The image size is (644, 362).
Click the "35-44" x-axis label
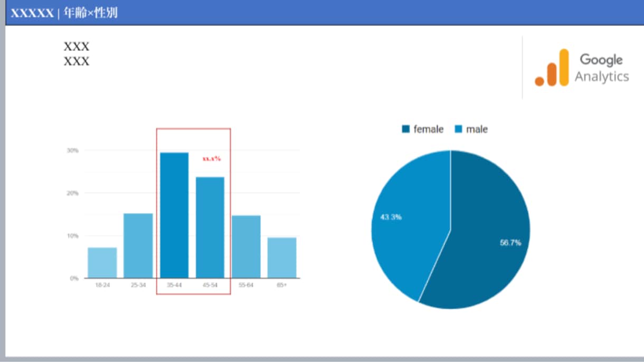click(174, 285)
